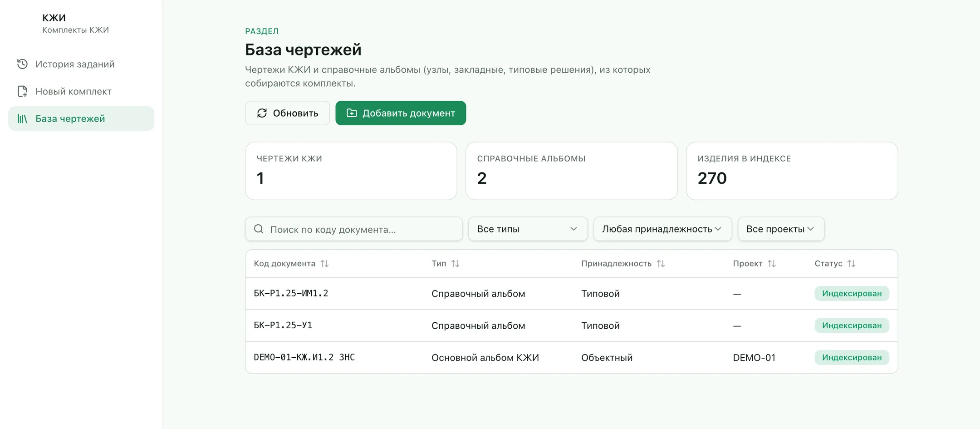Screen dimensions: 980x429
Task: Click the КЖИ app title
Action: pyautogui.click(x=54, y=18)
